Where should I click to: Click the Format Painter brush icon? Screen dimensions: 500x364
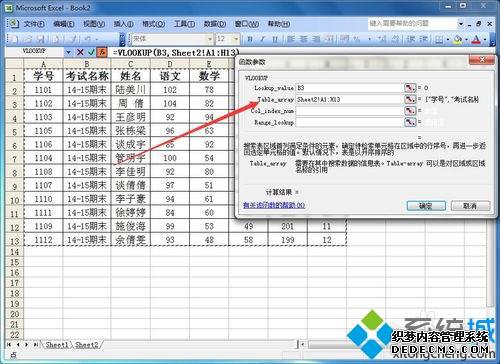point(73,39)
